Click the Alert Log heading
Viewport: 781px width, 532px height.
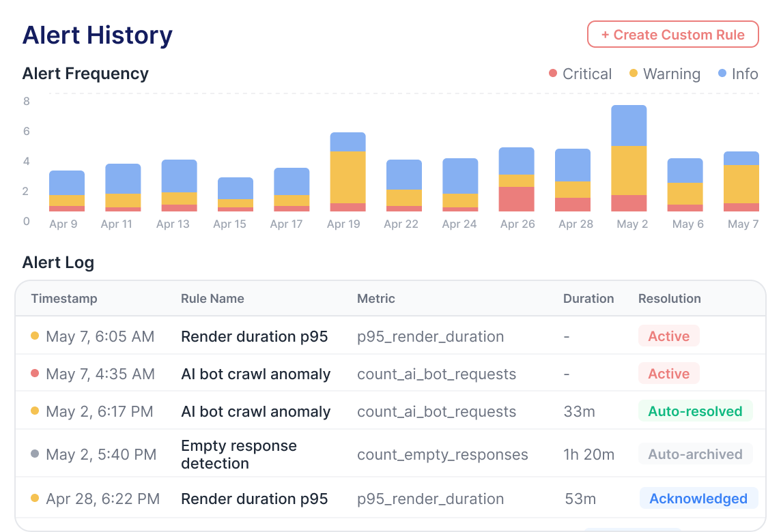tap(58, 263)
